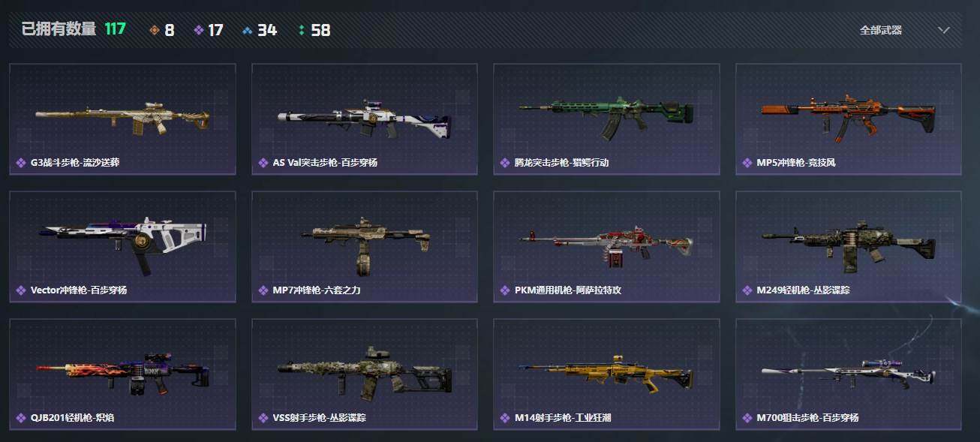980x442 pixels.
Task: Click purple diamond icon on G3战斗步枪 card
Action: pyautogui.click(x=21, y=163)
